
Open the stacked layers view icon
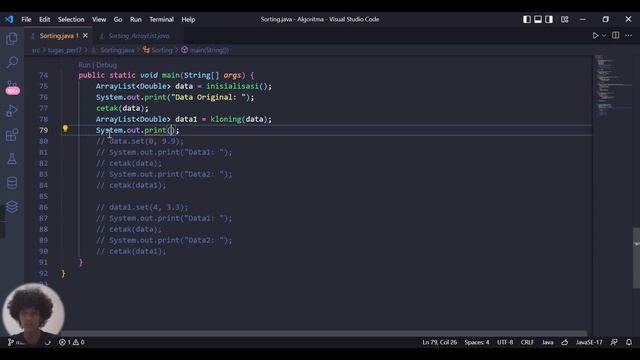(12, 207)
